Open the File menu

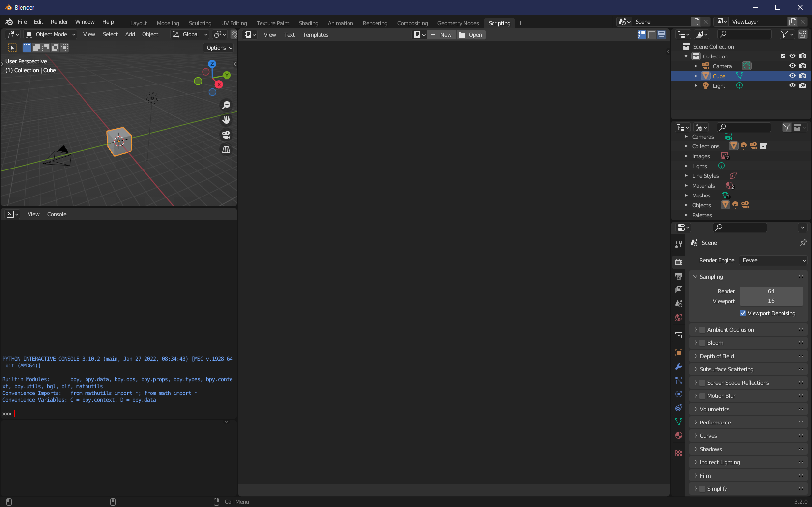click(22, 22)
